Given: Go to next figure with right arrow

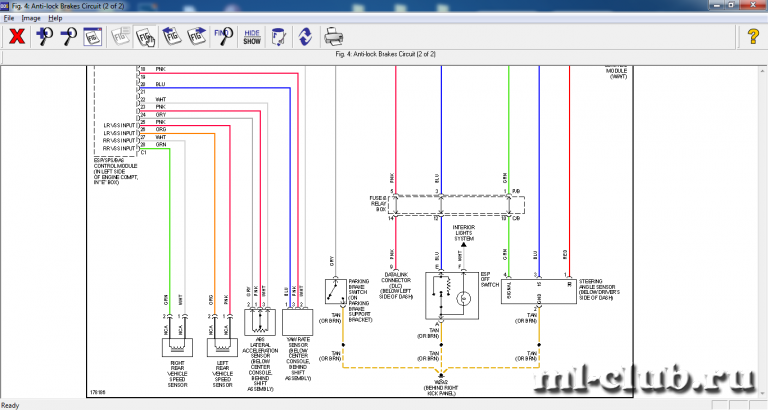Looking at the screenshot, I should [x=196, y=37].
